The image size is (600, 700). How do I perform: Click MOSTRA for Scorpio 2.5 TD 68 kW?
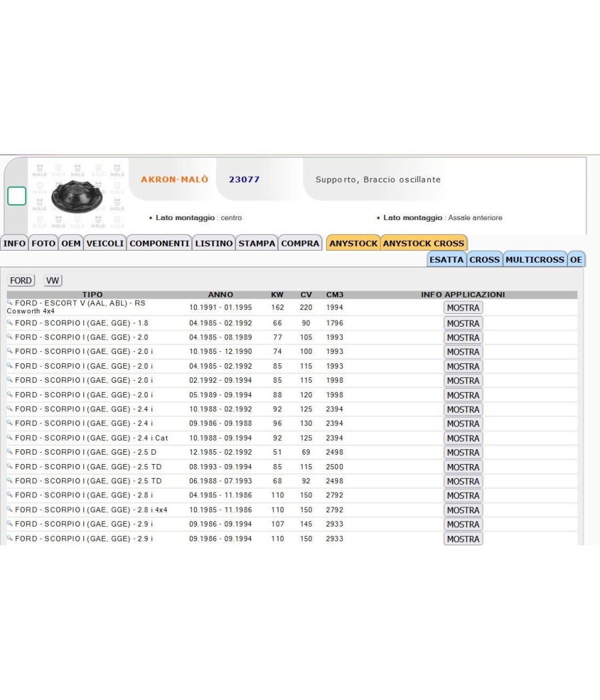pos(463,481)
